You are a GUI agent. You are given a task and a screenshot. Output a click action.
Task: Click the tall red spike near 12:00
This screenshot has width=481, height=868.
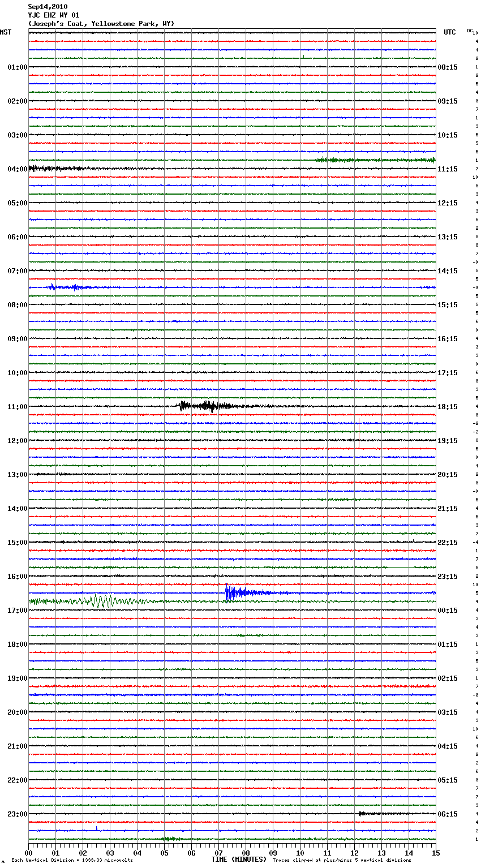(x=359, y=433)
